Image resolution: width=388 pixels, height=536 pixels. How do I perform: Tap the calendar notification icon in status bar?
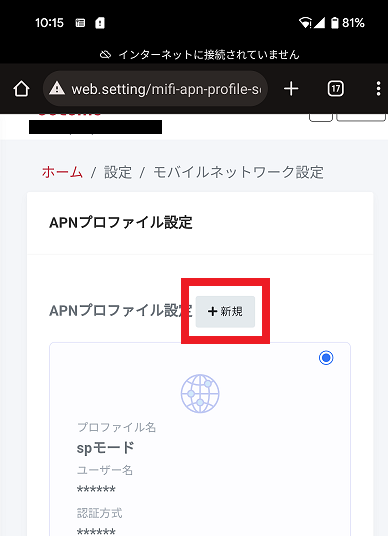coord(80,23)
